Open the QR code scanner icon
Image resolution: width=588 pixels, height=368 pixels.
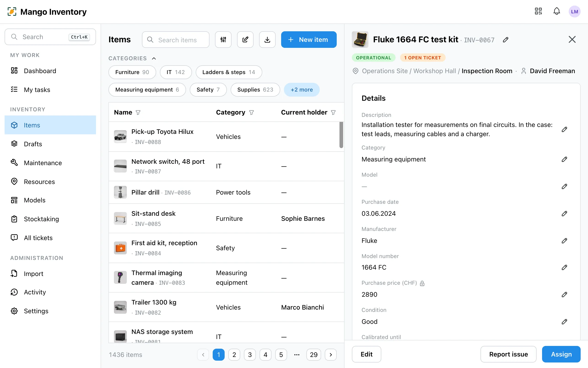click(538, 11)
